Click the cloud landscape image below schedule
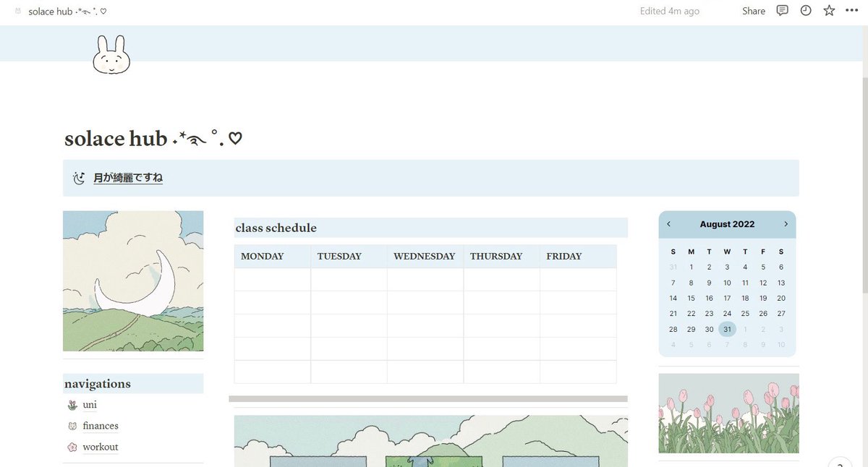 431,441
